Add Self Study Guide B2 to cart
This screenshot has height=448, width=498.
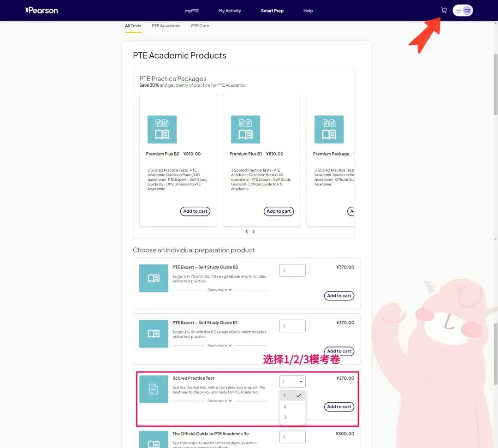[x=339, y=295]
